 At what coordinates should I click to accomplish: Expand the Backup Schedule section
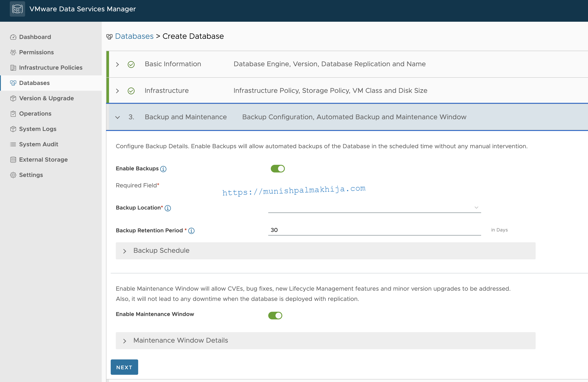point(326,251)
